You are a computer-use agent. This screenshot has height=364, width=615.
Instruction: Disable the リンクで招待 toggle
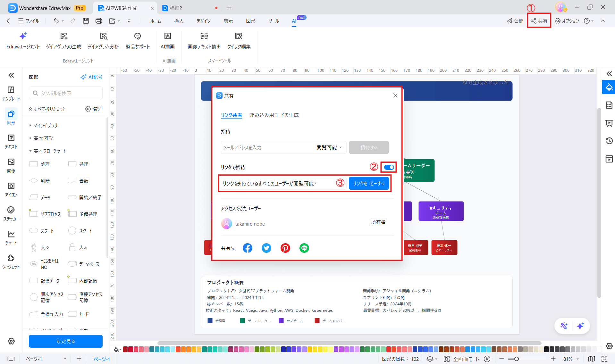(389, 167)
